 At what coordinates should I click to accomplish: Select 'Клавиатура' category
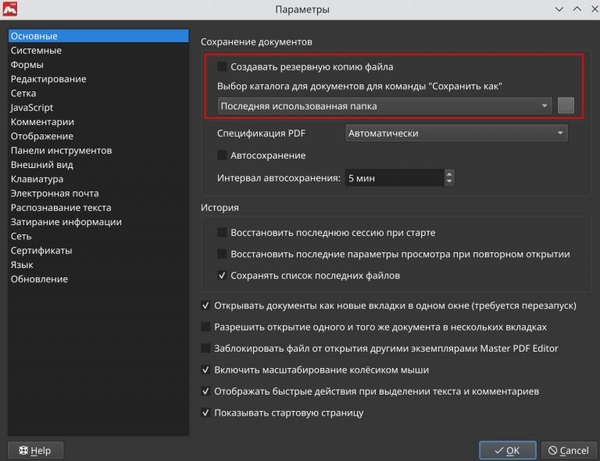(99, 179)
